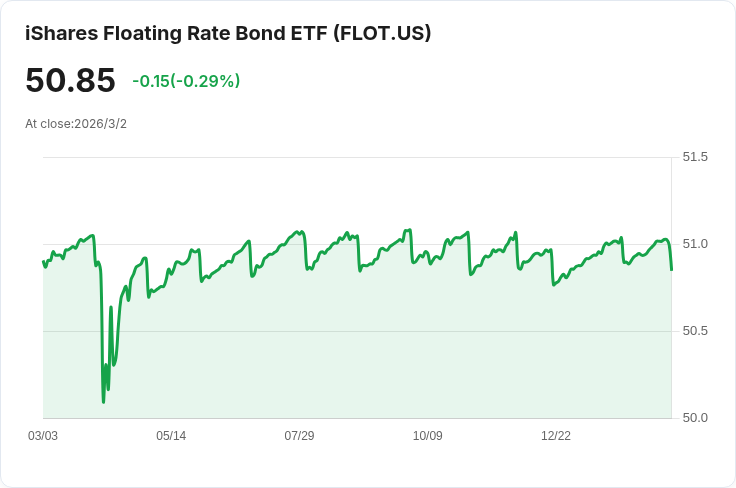Image resolution: width=736 pixels, height=488 pixels.
Task: Click the -0.15(-0.29%) change indicator
Action: (x=186, y=81)
